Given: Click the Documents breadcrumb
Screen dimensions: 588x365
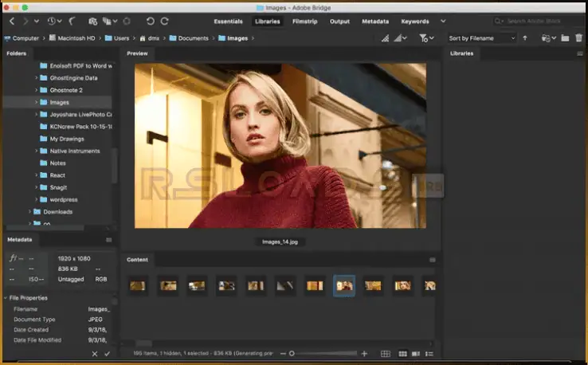Looking at the screenshot, I should coord(189,38).
